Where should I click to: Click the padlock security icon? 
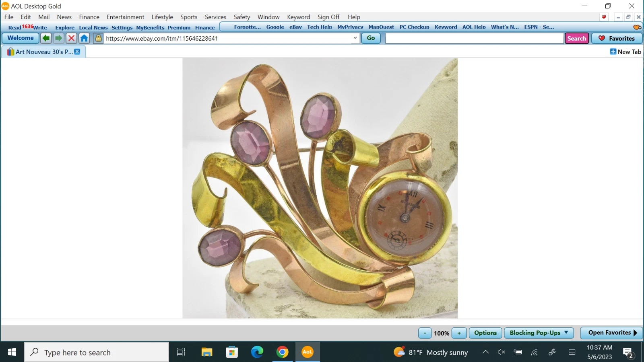98,38
